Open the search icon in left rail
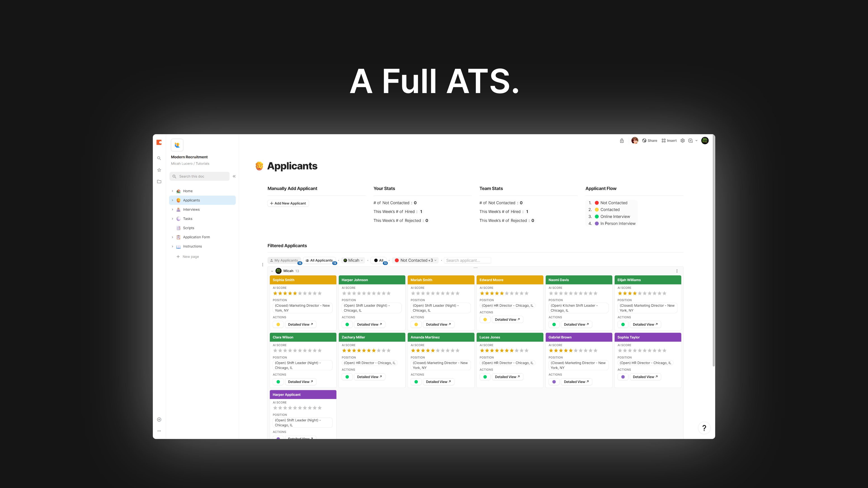The image size is (868, 488). 159,158
